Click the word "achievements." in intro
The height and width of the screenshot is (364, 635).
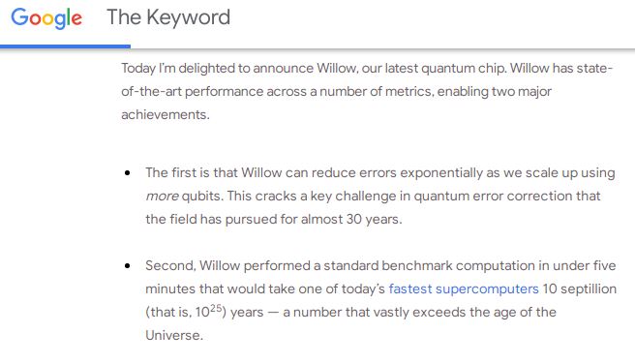(x=166, y=114)
